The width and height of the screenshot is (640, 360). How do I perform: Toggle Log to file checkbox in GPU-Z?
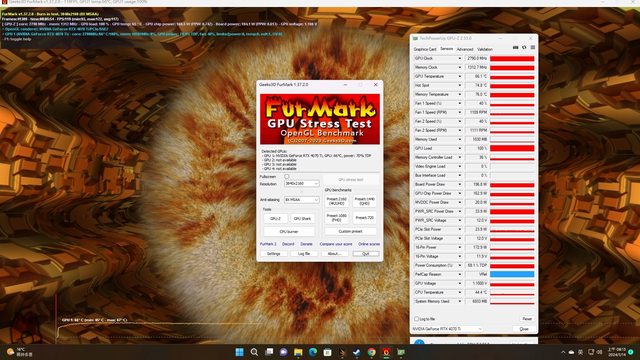tap(416, 319)
